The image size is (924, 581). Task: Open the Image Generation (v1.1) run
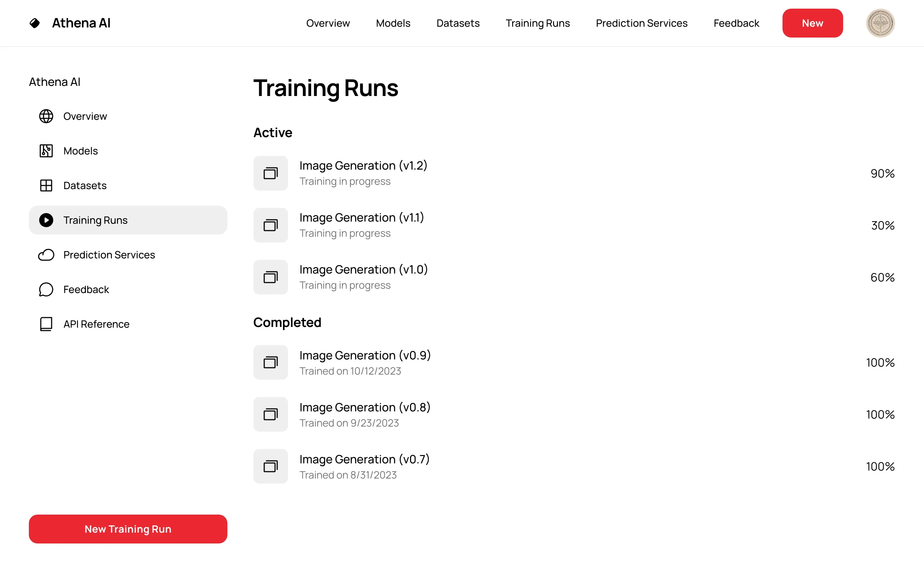pyautogui.click(x=574, y=225)
